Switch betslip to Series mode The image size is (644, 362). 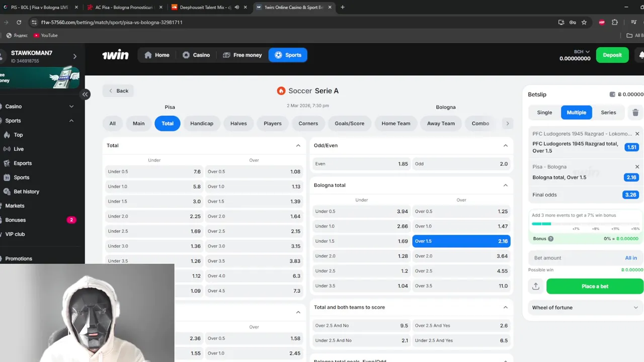608,113
